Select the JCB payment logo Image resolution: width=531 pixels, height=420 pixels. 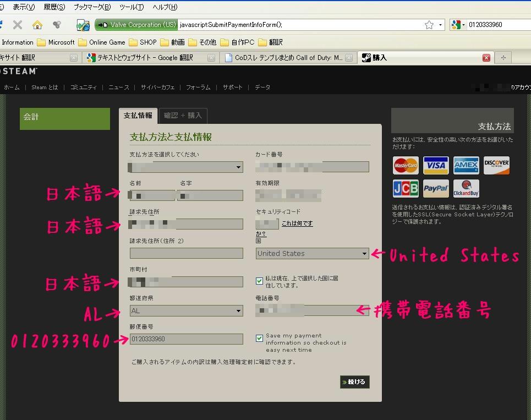[x=406, y=188]
